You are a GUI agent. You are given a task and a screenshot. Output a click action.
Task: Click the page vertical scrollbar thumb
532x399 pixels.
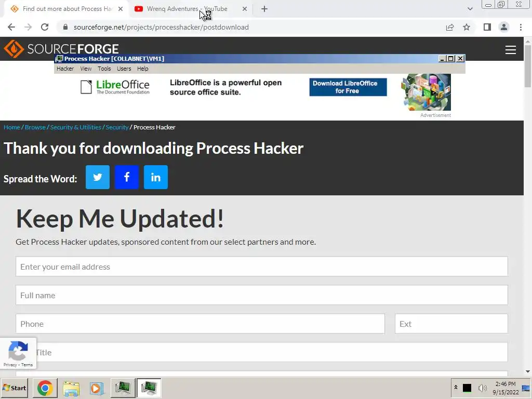[x=528, y=66]
